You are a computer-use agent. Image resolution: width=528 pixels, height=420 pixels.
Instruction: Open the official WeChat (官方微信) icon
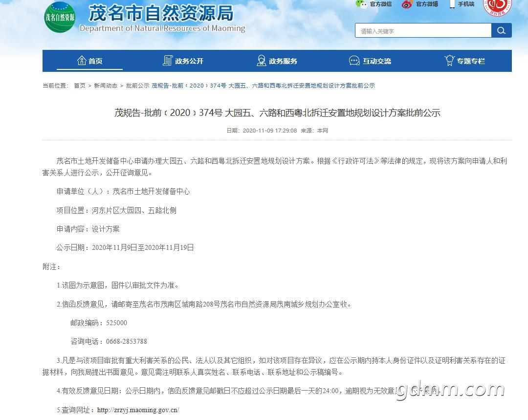pyautogui.click(x=361, y=4)
